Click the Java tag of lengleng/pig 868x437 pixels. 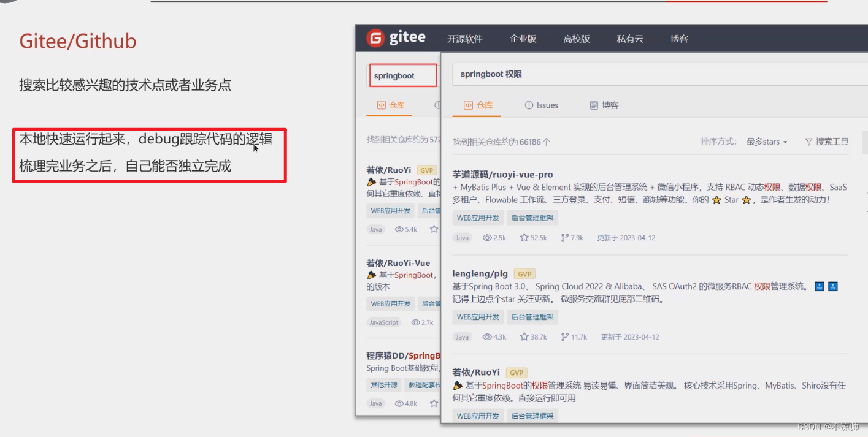[462, 337]
